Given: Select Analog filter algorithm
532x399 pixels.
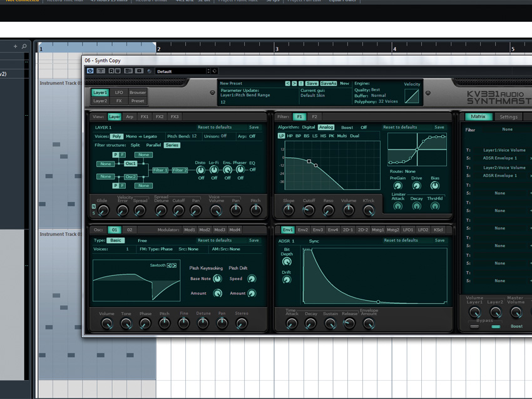Looking at the screenshot, I should [326, 127].
